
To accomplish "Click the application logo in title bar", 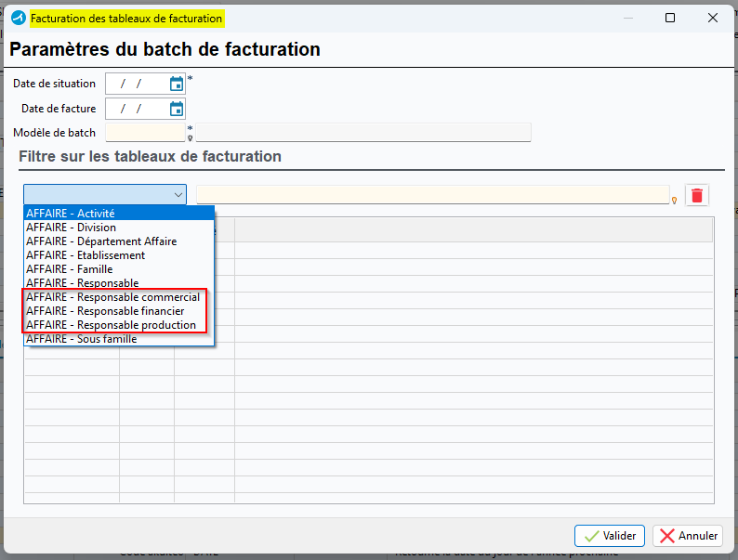I will [x=18, y=18].
